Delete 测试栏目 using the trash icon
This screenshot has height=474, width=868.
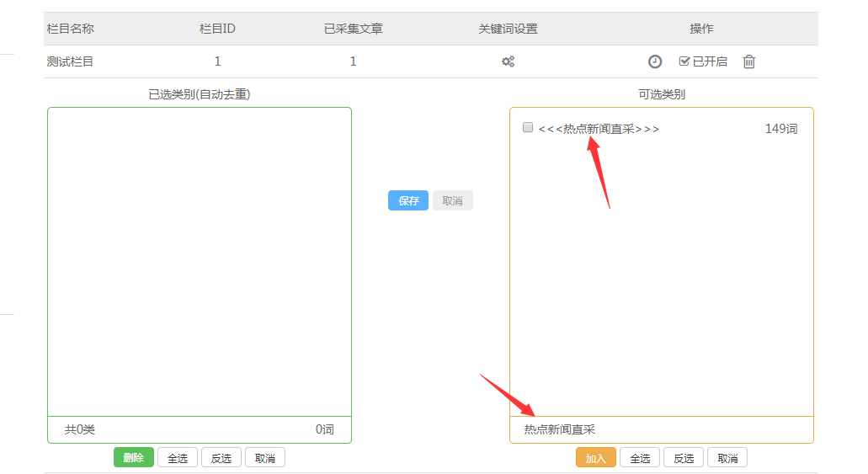click(748, 61)
